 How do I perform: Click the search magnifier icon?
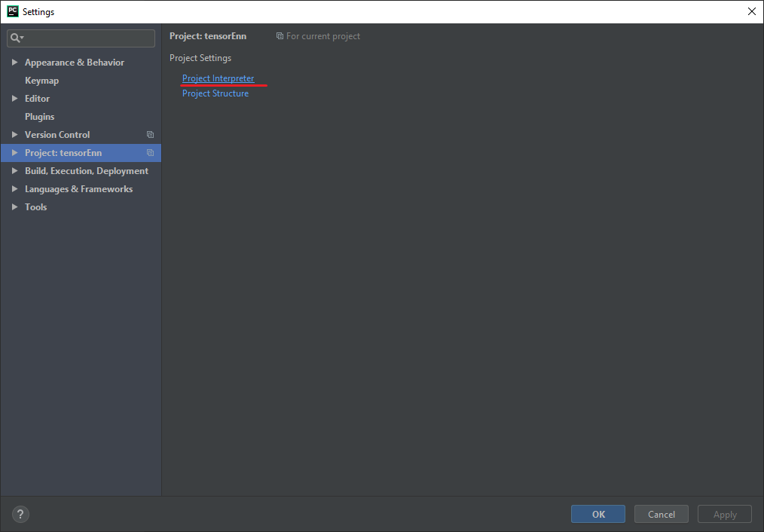coord(15,38)
